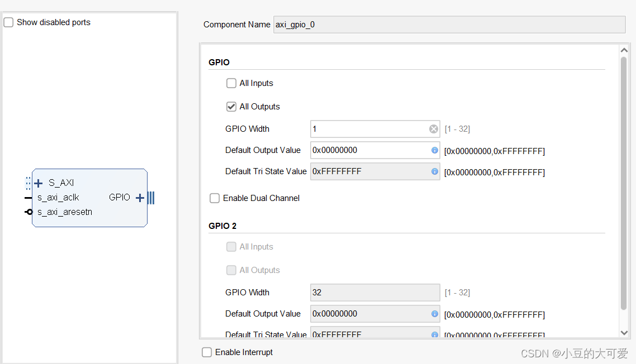Click the scrollbar down arrow

[x=624, y=332]
